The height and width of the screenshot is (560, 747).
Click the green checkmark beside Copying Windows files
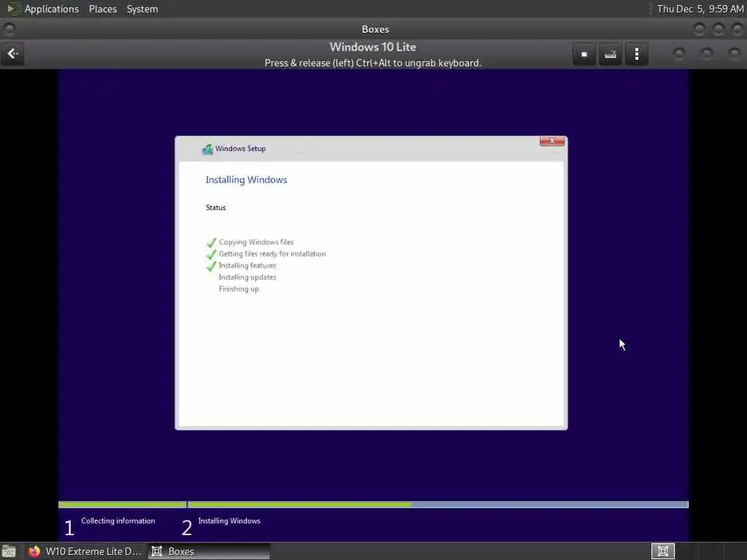[211, 243]
